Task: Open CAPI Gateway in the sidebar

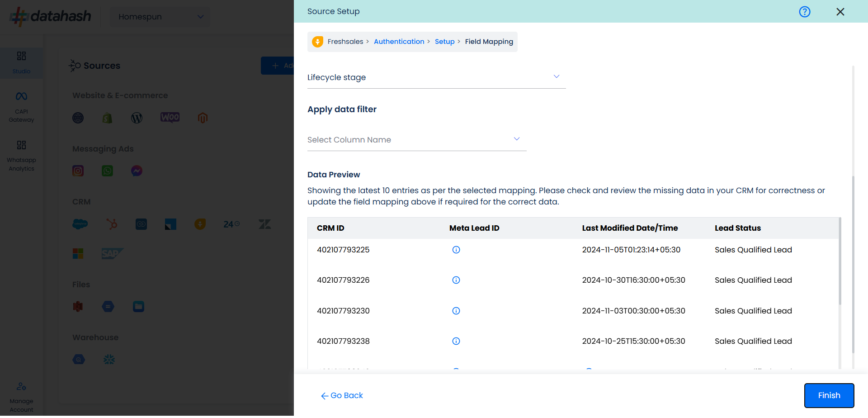Action: (21, 107)
